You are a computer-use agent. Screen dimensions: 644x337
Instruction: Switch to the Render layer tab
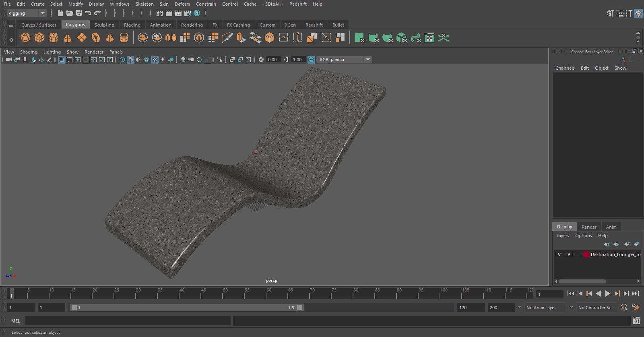[589, 227]
